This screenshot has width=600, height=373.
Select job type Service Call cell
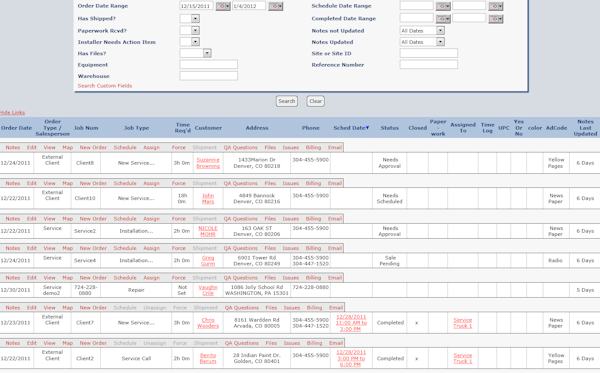[136, 358]
